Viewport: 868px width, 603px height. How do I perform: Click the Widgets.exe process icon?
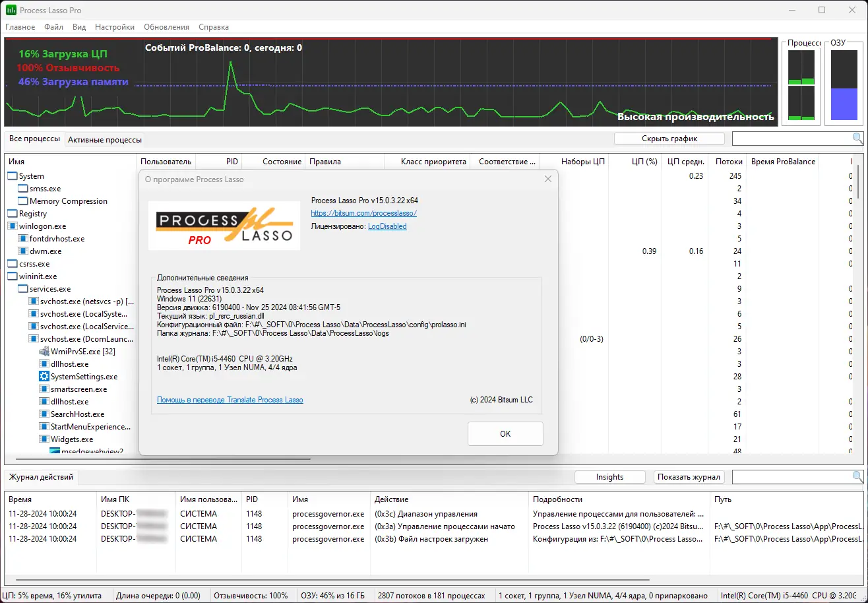tap(44, 439)
